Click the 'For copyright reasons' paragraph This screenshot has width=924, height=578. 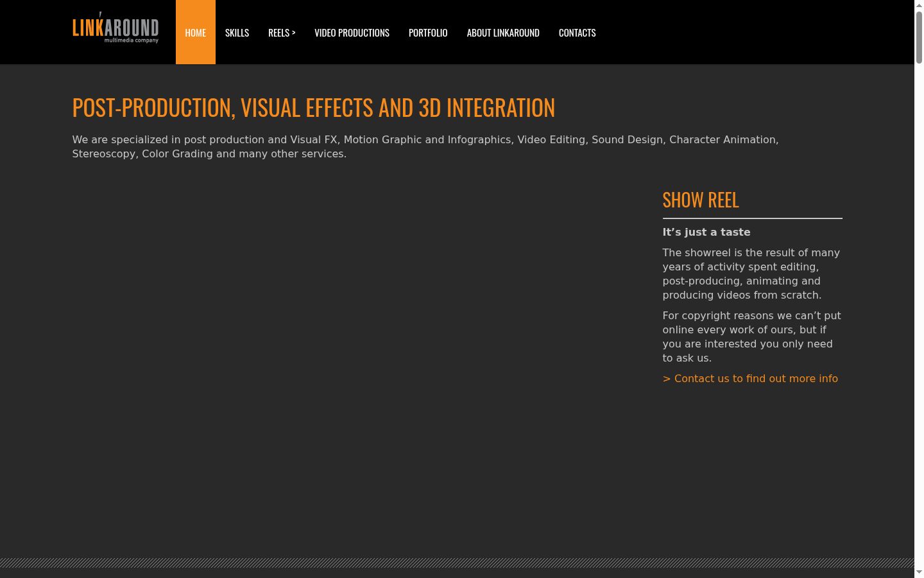(751, 337)
